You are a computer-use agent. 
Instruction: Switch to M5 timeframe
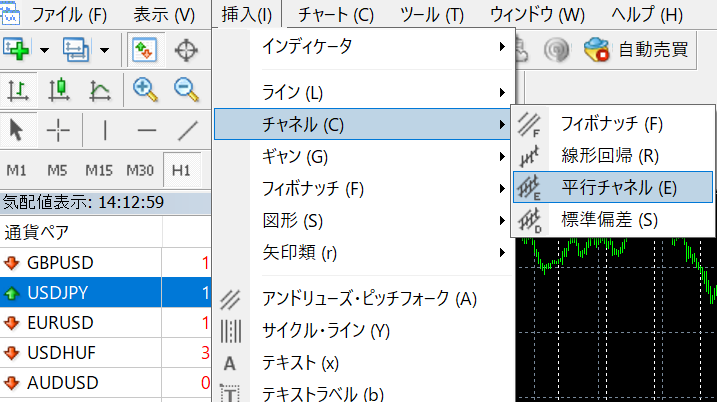coord(57,171)
